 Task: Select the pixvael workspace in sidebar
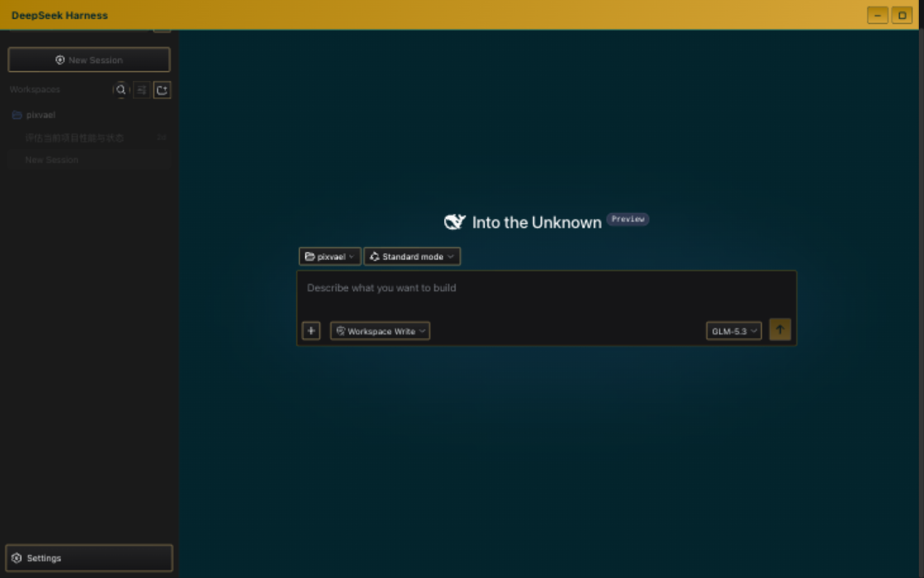tap(89, 115)
